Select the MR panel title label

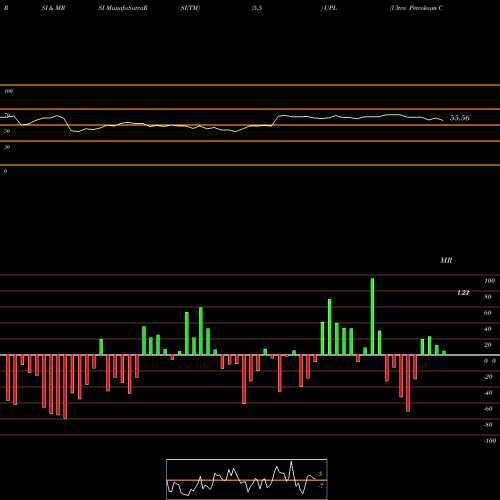coord(446,260)
